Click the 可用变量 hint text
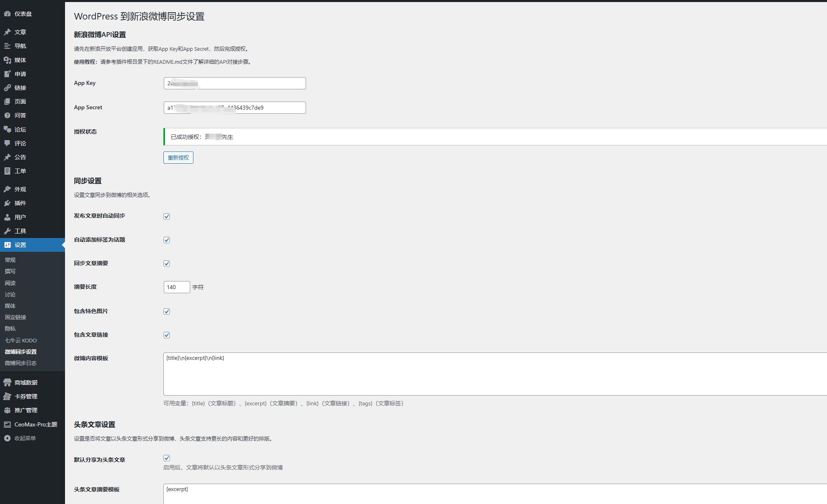The image size is (827, 504). pos(283,403)
